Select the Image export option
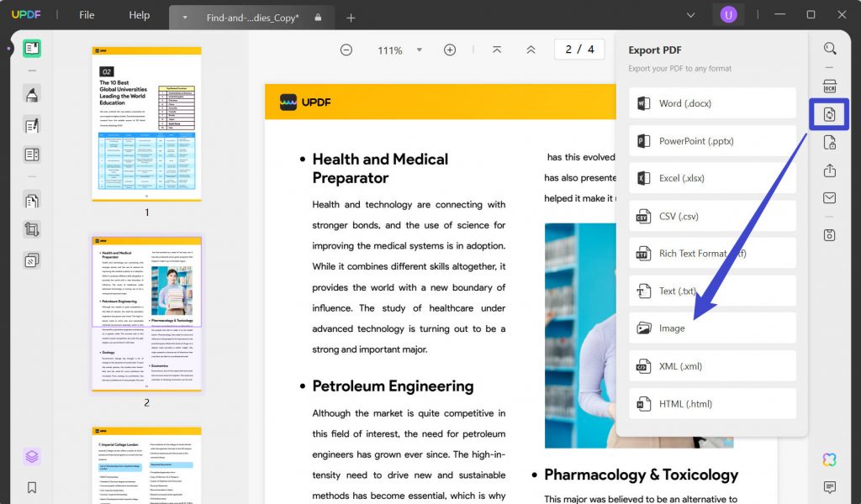This screenshot has height=504, width=861. [711, 328]
